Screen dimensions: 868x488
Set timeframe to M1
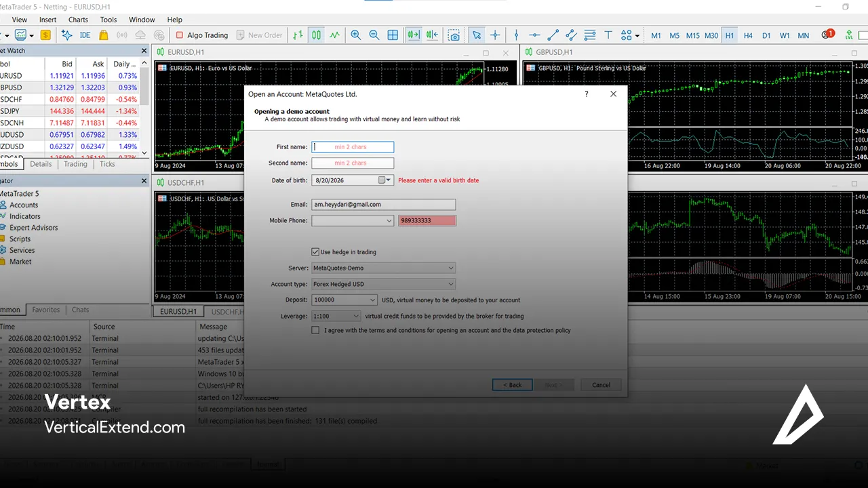click(656, 35)
